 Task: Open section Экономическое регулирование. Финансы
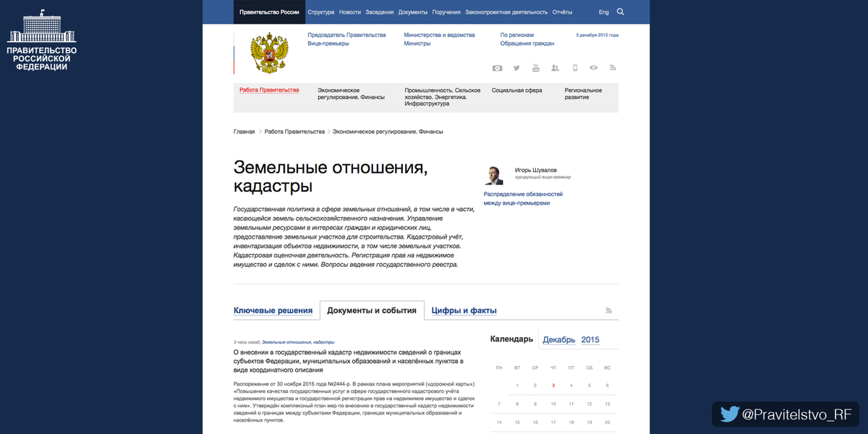(x=351, y=93)
